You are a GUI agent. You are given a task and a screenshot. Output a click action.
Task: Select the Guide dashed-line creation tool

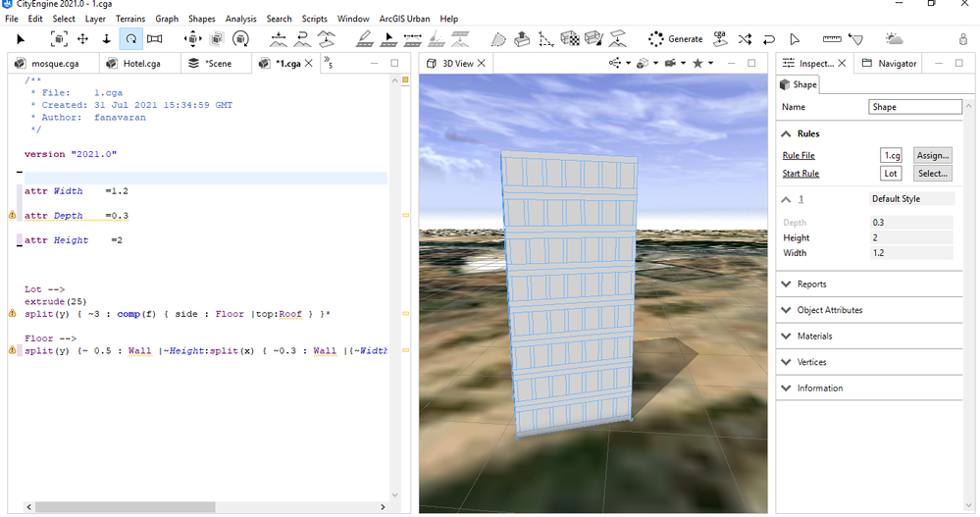pyautogui.click(x=546, y=39)
